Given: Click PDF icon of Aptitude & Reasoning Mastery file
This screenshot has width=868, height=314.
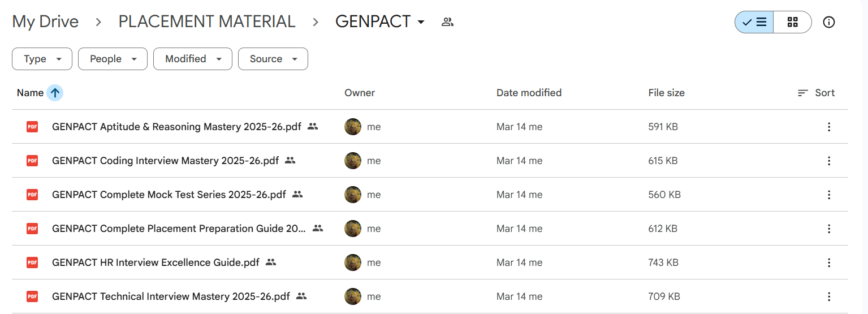Looking at the screenshot, I should coord(32,127).
